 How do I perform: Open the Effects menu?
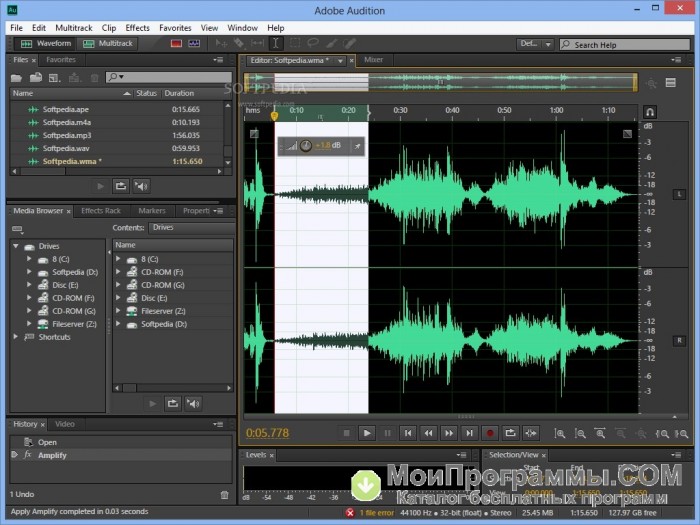[x=137, y=28]
